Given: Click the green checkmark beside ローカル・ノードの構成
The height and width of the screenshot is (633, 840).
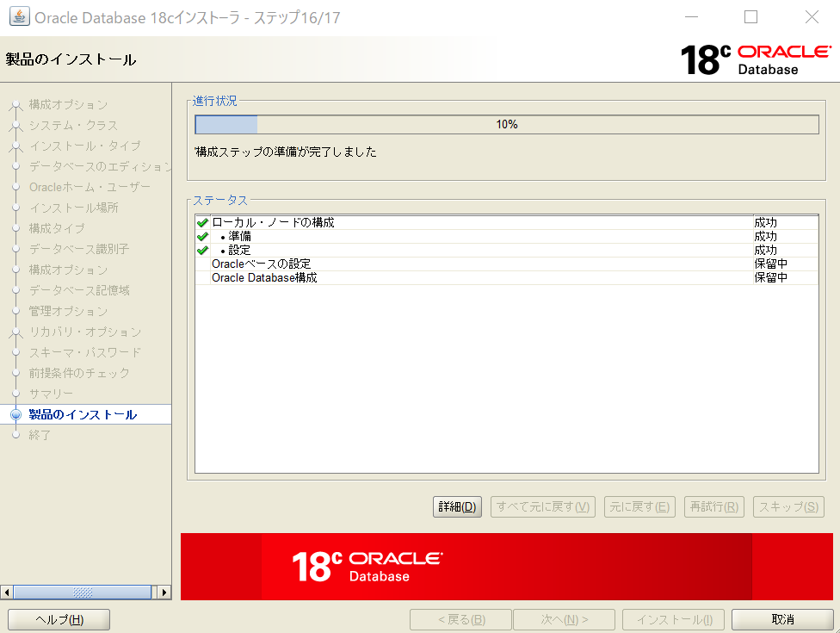Looking at the screenshot, I should (x=201, y=222).
